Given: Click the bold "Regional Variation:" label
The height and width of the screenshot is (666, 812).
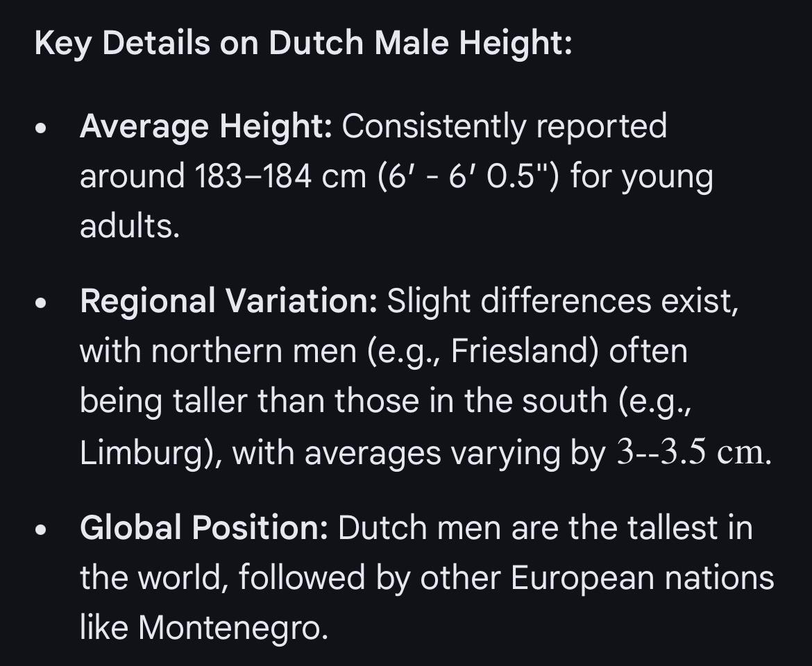Looking at the screenshot, I should 228,302.
